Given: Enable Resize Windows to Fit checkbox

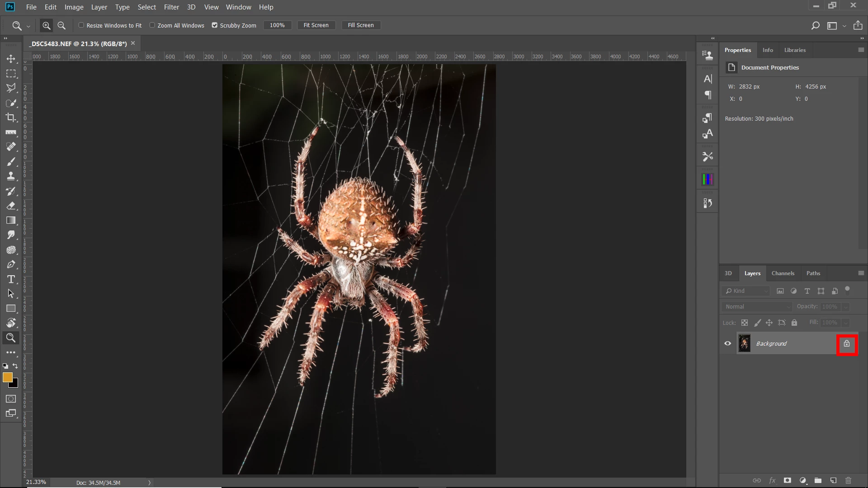Looking at the screenshot, I should click(x=81, y=25).
